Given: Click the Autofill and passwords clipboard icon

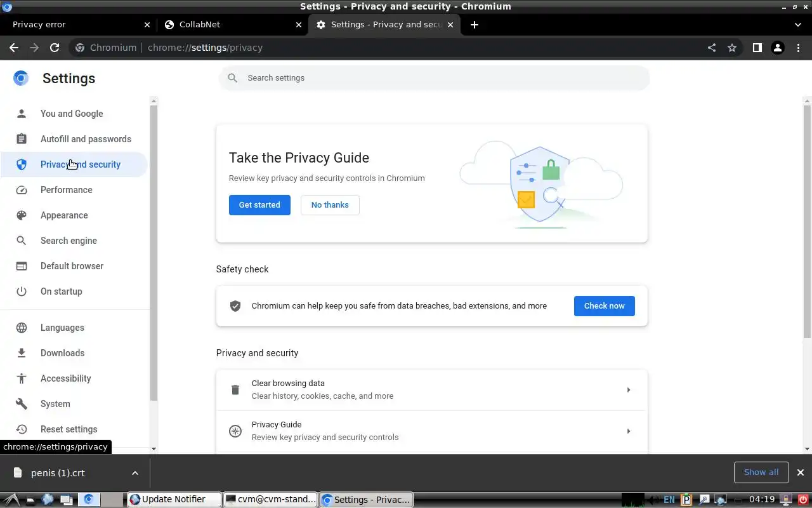Looking at the screenshot, I should click(x=22, y=139).
